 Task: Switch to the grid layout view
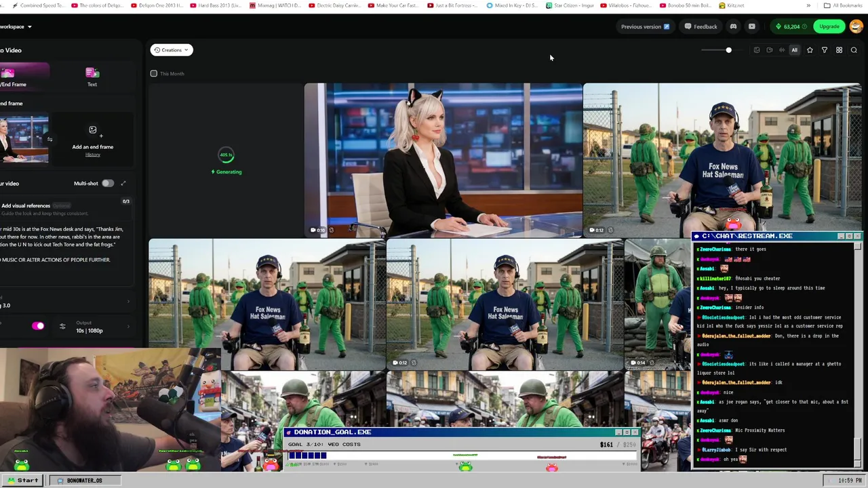[x=839, y=50]
